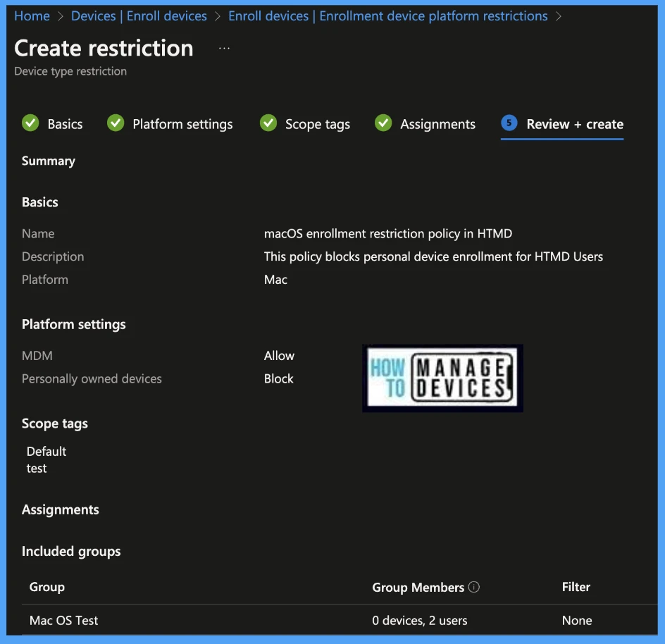The width and height of the screenshot is (665, 644).
Task: Open Devices | Enroll devices breadcrumb
Action: 139,16
